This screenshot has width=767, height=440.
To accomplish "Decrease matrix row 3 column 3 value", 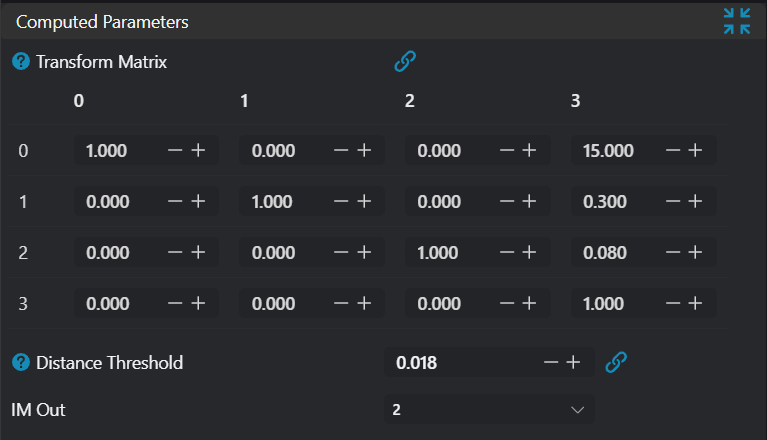I will click(x=673, y=304).
